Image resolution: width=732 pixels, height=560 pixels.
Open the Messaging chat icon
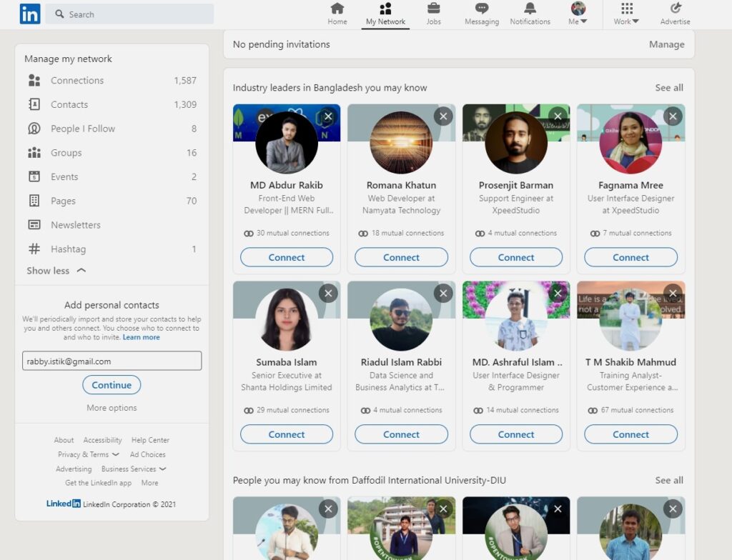[x=482, y=9]
